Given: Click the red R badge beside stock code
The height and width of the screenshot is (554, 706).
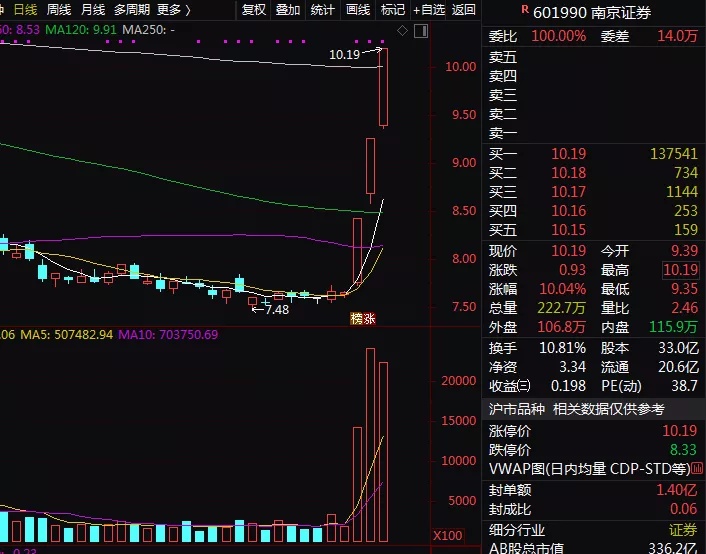Looking at the screenshot, I should pos(525,9).
